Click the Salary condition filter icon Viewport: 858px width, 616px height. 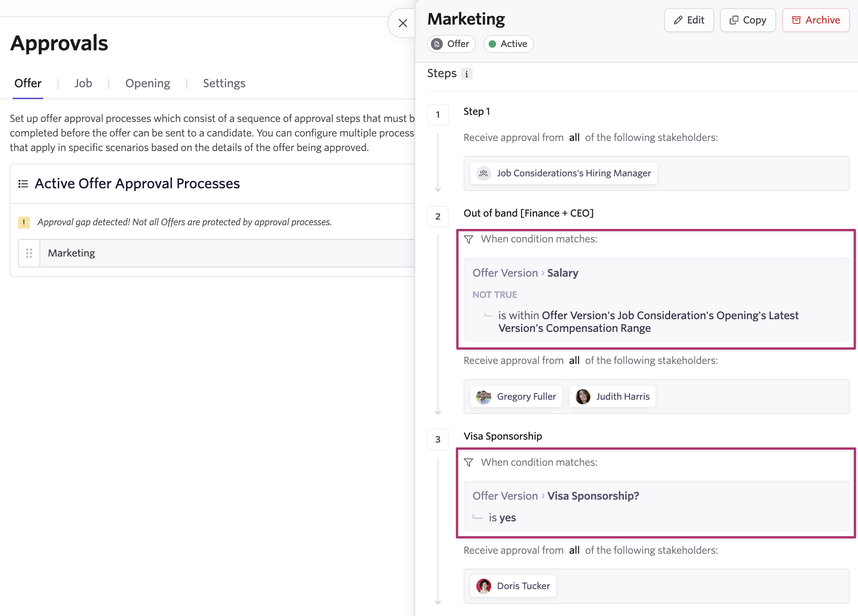point(469,239)
